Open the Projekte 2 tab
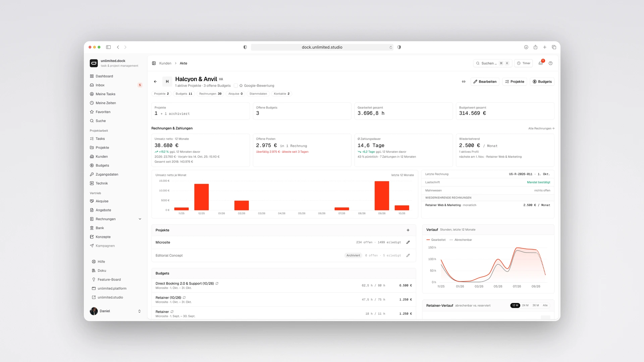Screen dimensions: 644x362 (161, 94)
